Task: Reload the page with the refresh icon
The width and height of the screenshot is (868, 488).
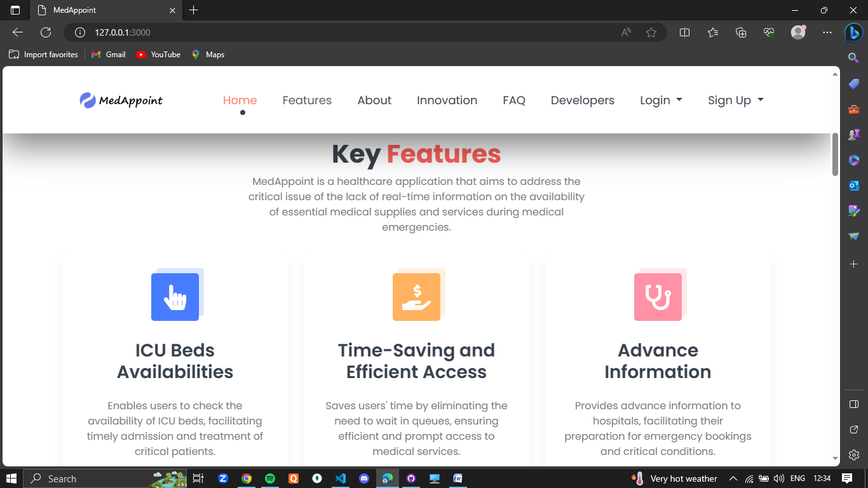Action: (44, 32)
